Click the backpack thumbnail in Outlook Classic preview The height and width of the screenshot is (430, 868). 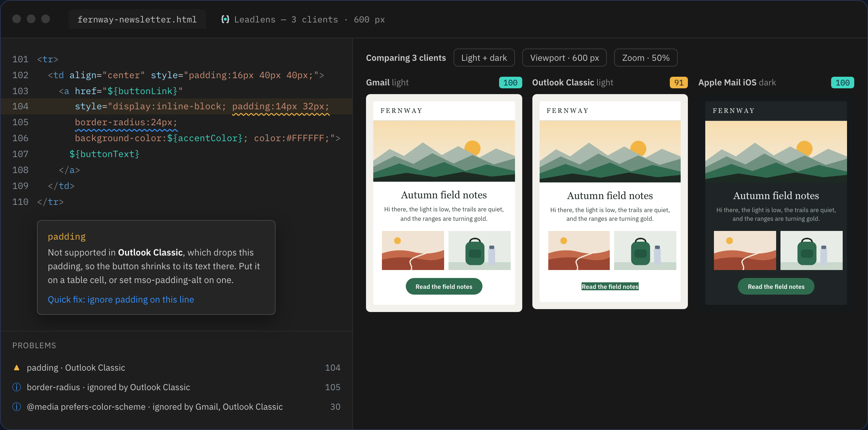[645, 250]
